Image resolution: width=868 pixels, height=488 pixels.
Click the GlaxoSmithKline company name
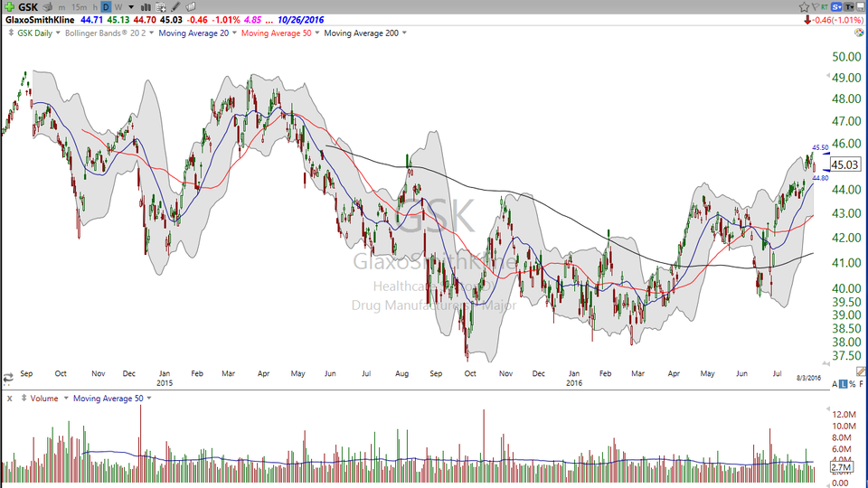(40, 20)
